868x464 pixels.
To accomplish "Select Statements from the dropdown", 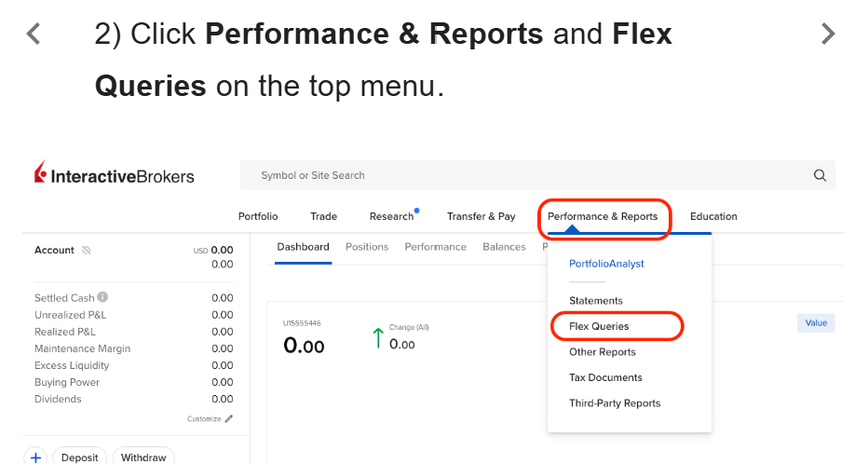I will [x=596, y=301].
